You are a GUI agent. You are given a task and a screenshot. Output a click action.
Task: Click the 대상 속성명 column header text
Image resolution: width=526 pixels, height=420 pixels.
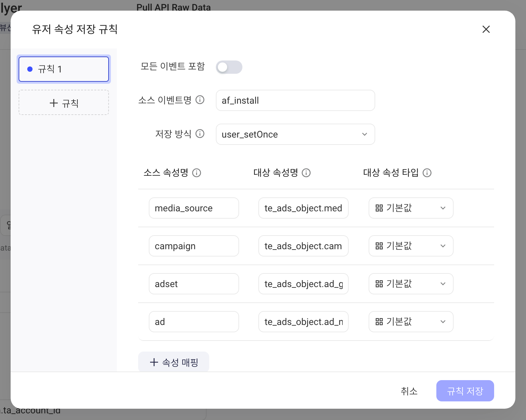click(276, 173)
